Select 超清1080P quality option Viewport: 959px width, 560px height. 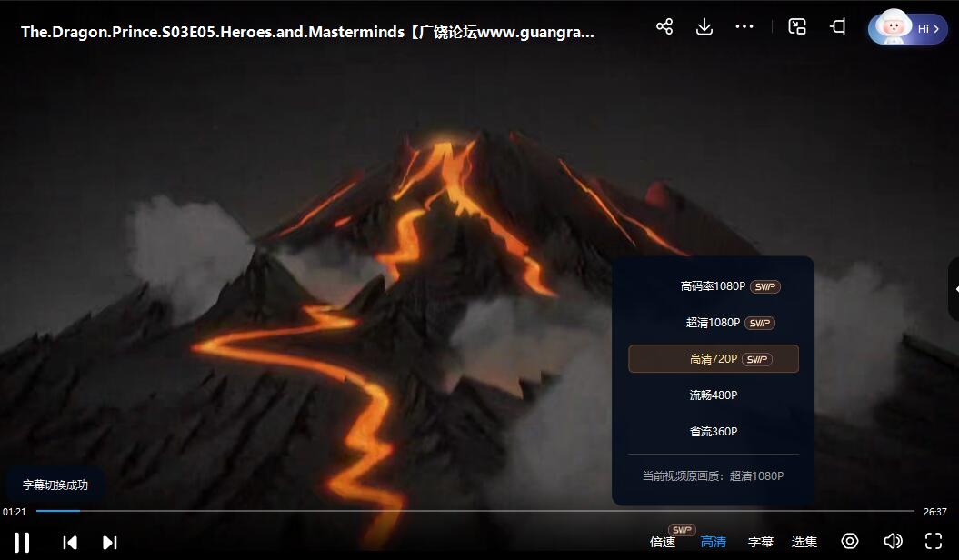pos(714,323)
